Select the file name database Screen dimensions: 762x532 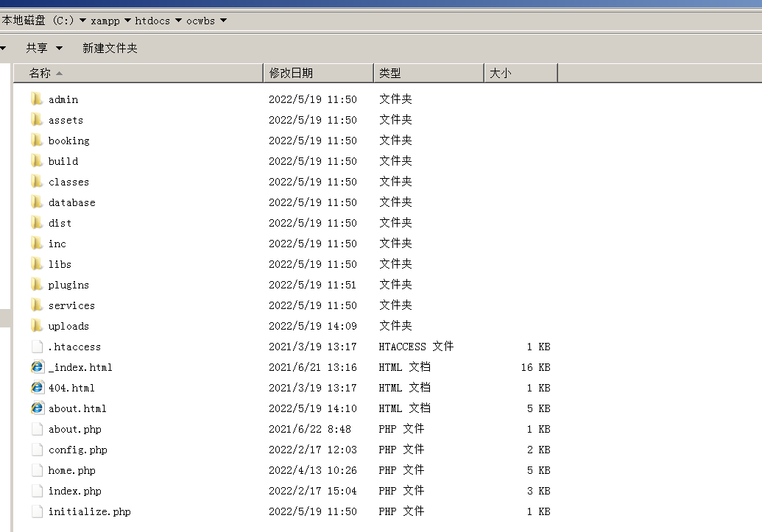tap(72, 202)
